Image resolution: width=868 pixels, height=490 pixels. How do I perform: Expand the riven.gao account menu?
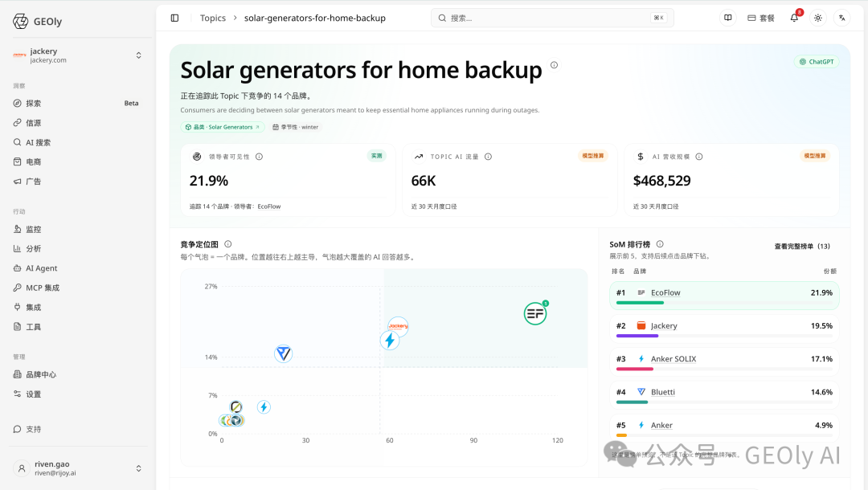coord(77,468)
